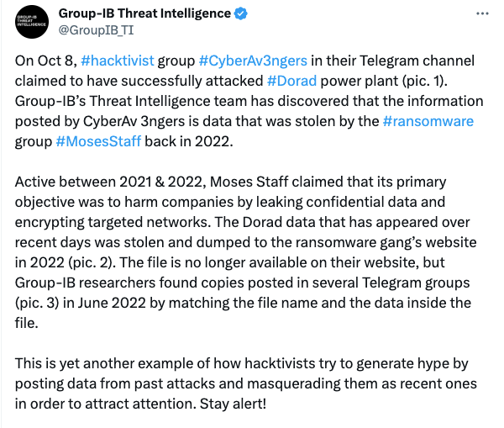Image resolution: width=504 pixels, height=428 pixels.
Task: Click the @GroupIB_TI handle
Action: pyautogui.click(x=93, y=31)
